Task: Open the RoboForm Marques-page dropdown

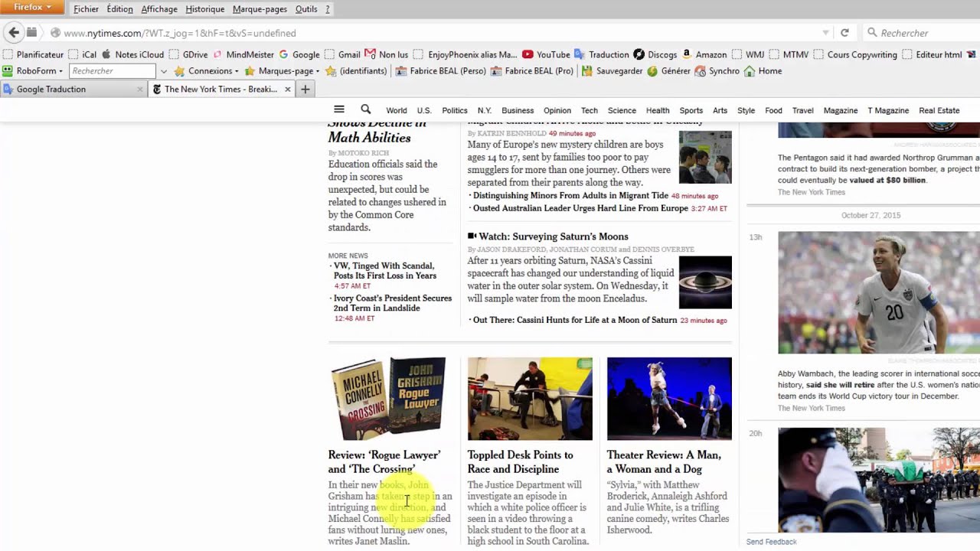Action: coord(282,70)
